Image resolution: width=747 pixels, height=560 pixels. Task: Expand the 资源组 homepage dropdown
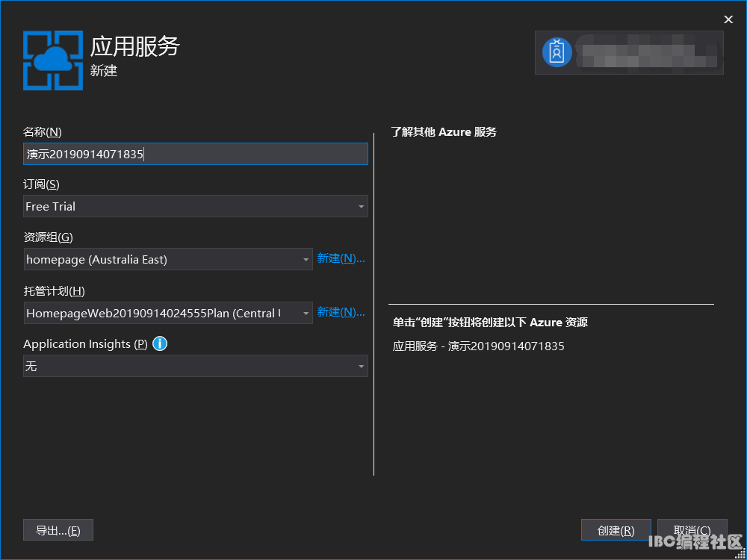click(167, 259)
